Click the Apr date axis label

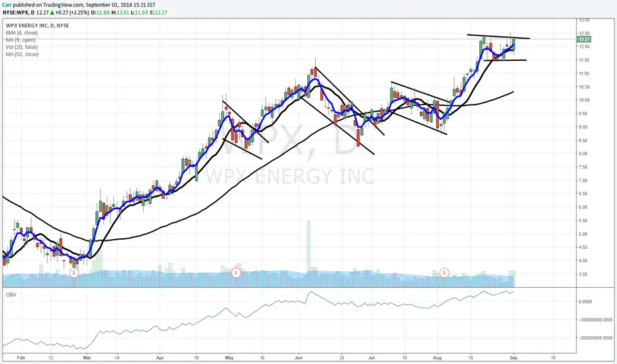[160, 358]
